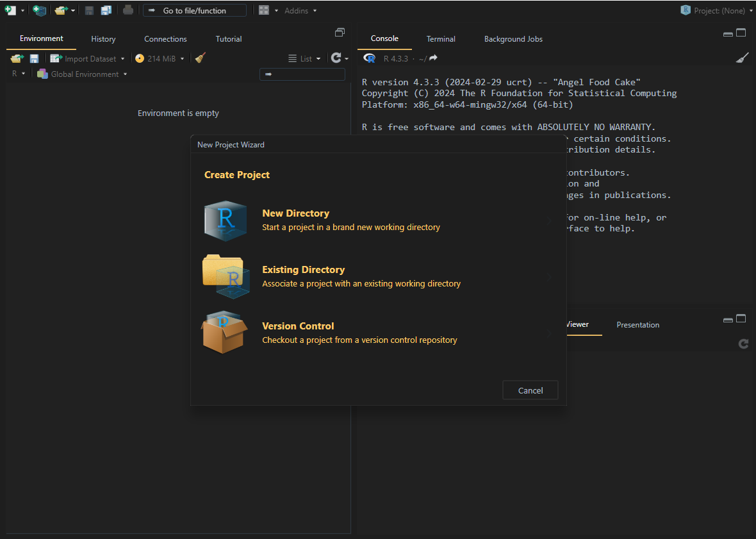
Task: Open the Addins menu
Action: [x=300, y=11]
